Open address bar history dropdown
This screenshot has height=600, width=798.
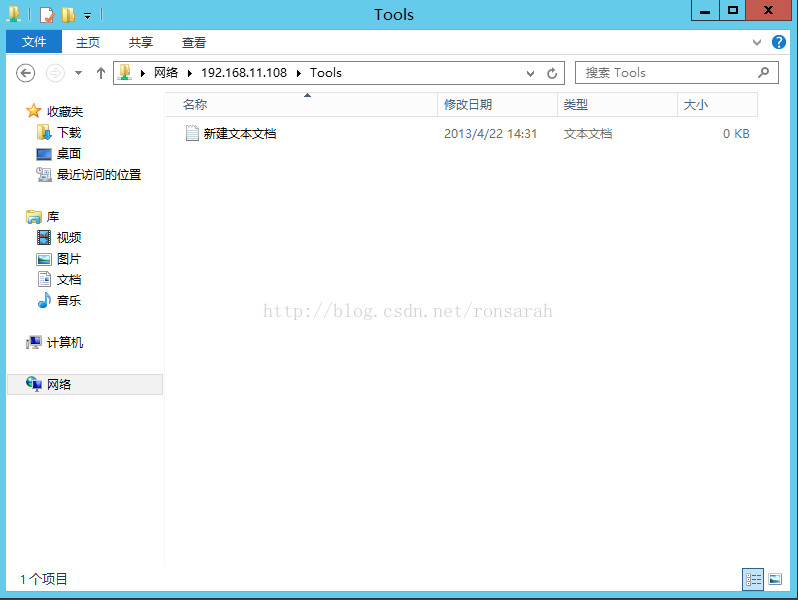click(530, 73)
